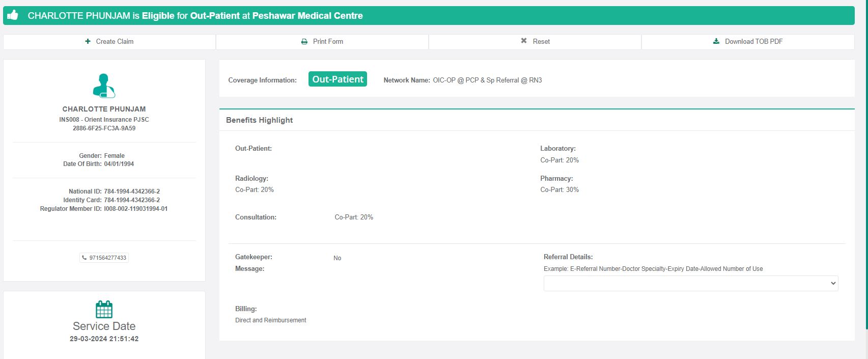Click the thumbs-up icon in the eligibility banner
Screen dimensions: 868x359
13,15
